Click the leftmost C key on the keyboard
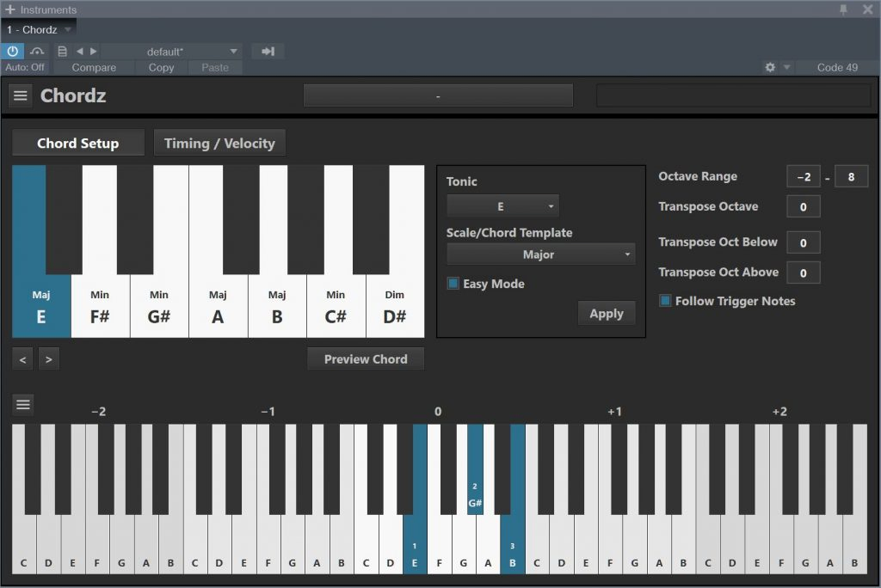The height and width of the screenshot is (588, 881). coord(23,545)
